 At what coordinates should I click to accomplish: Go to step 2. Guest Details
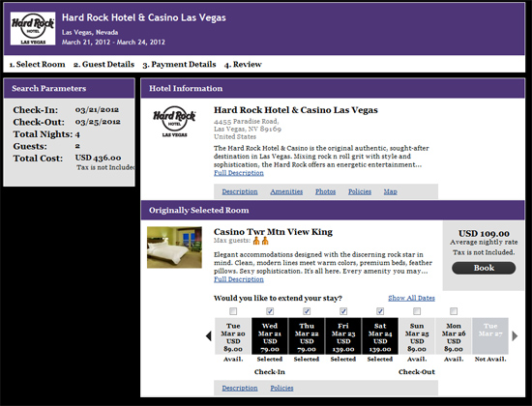103,65
